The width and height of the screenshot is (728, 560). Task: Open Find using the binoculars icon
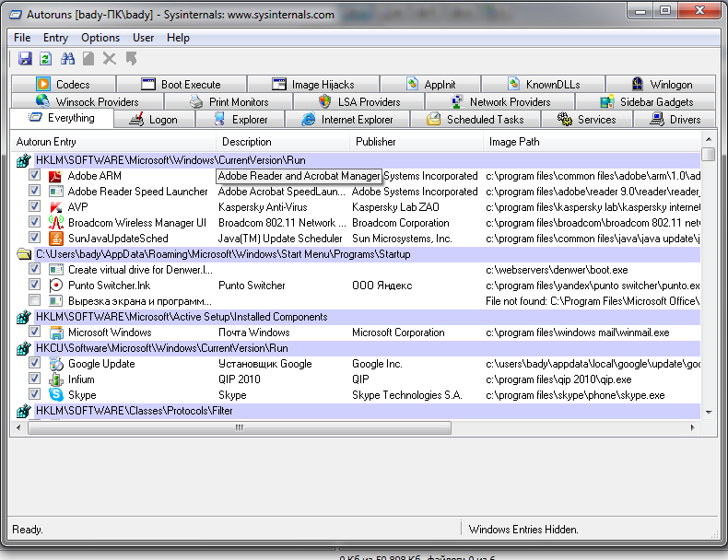click(67, 58)
